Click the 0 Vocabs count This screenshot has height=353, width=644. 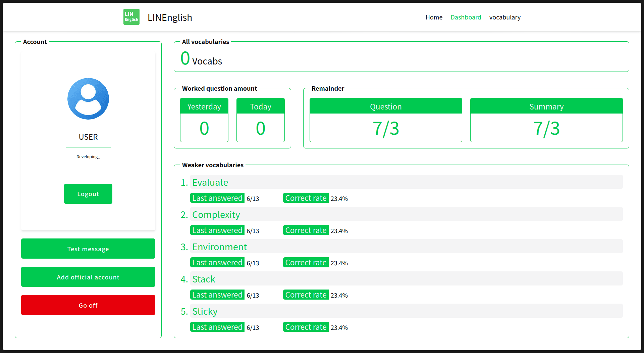click(201, 58)
